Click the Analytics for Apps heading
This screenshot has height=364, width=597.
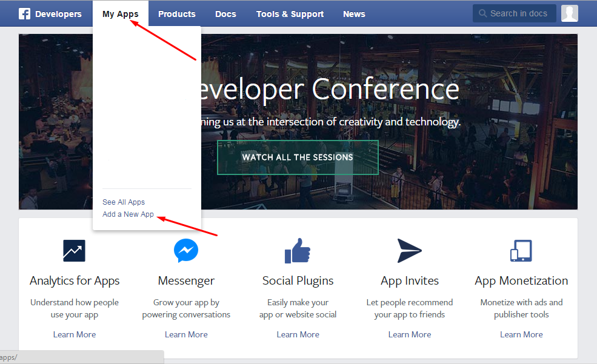[75, 280]
